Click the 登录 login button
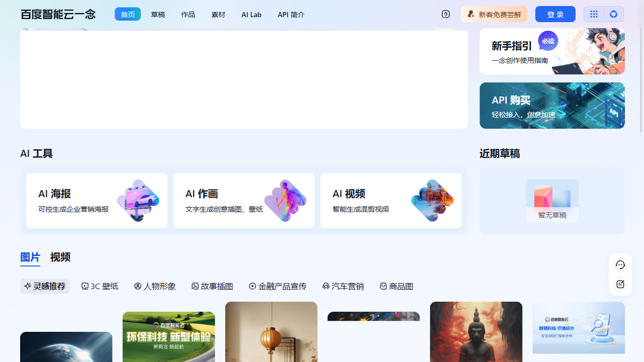Viewport: 644px width, 362px height. pos(555,15)
